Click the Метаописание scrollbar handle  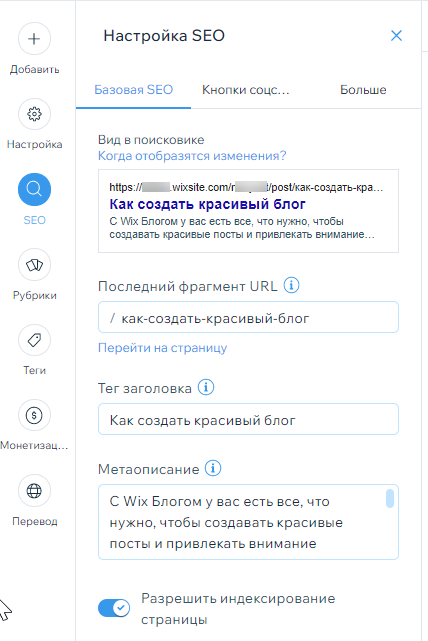[390, 498]
